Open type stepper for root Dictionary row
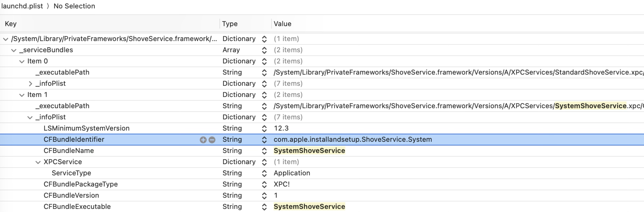The image size is (644, 212). pos(264,39)
